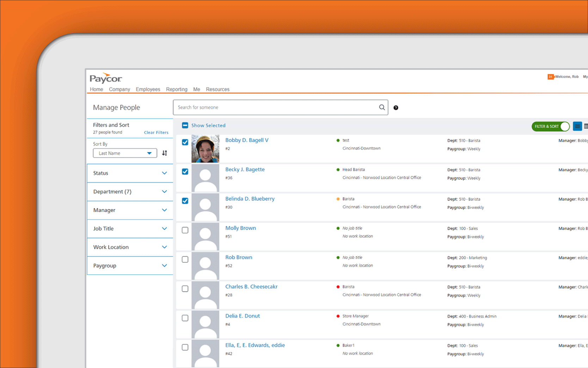Check Ella Edwards's checkbox
Image resolution: width=588 pixels, height=368 pixels.
click(x=185, y=347)
